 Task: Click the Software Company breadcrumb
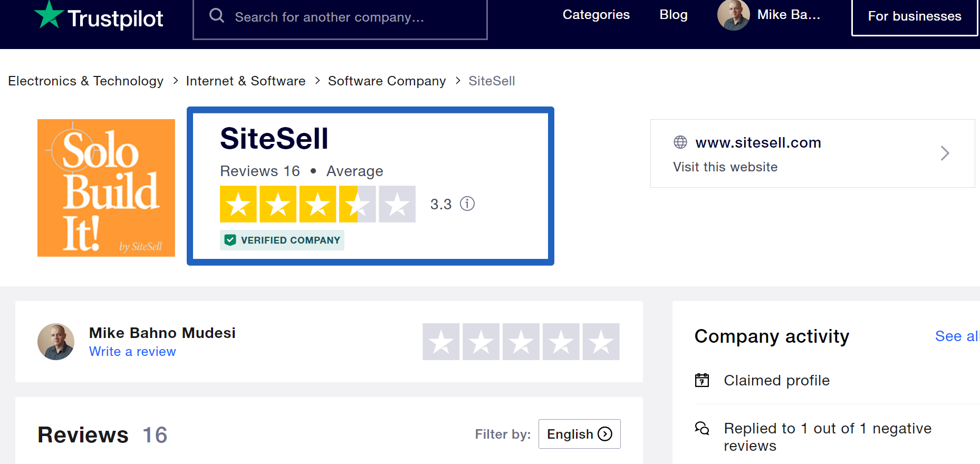pyautogui.click(x=387, y=81)
